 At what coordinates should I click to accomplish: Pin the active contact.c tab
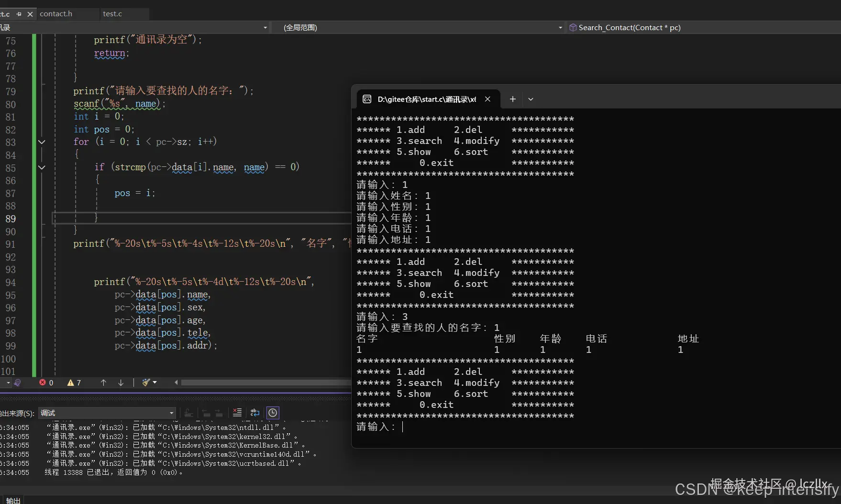(x=19, y=14)
